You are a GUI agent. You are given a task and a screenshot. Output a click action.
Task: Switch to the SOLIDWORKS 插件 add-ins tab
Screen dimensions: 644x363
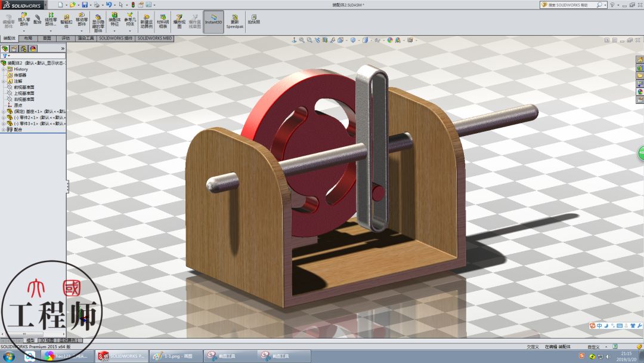point(116,38)
